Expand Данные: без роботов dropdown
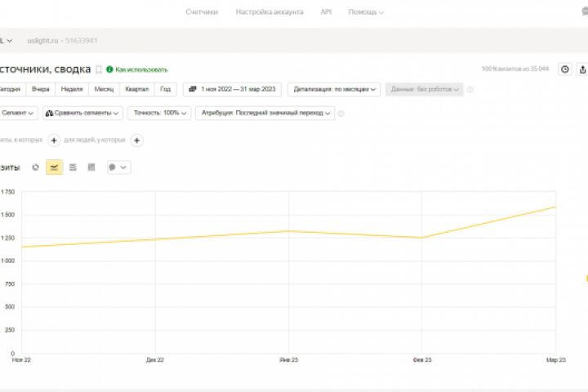The width and height of the screenshot is (588, 392). pos(424,89)
